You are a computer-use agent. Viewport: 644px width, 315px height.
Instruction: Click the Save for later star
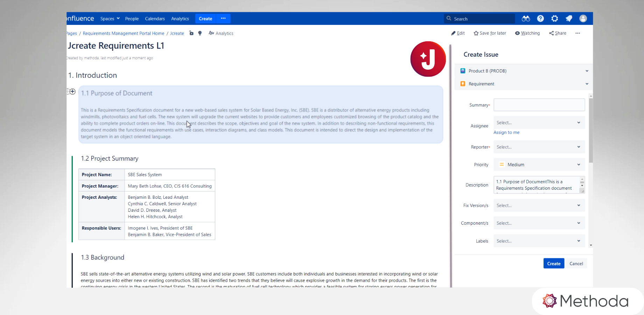(490, 33)
